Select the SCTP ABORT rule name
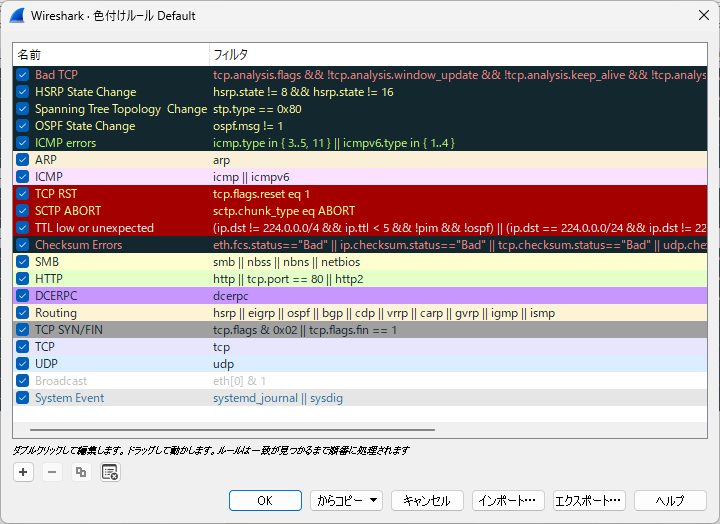Screen dimensions: 720x524 68,211
